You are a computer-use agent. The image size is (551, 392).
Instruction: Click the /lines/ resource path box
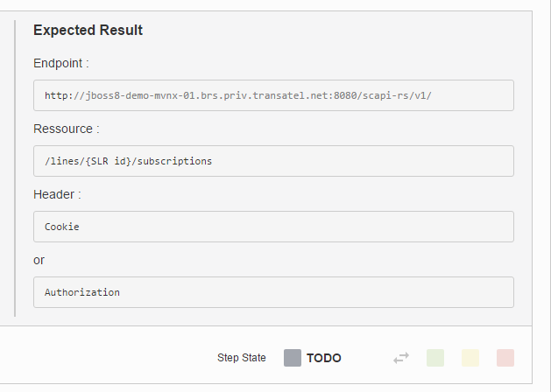pyautogui.click(x=273, y=161)
